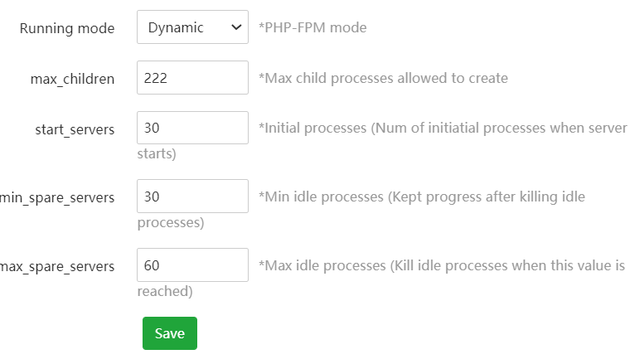Click the max_spare_servers label
The width and height of the screenshot is (644, 364).
click(58, 266)
